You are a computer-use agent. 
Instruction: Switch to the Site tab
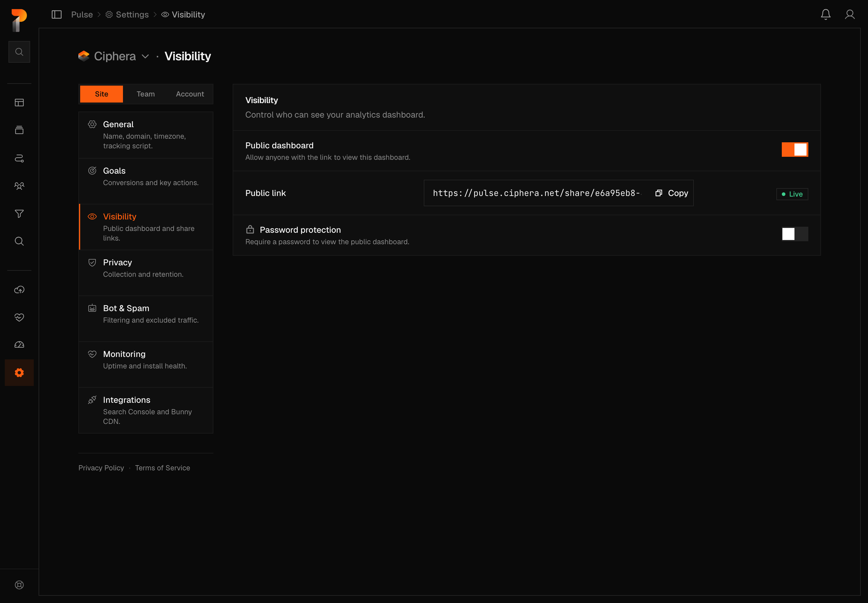(102, 94)
